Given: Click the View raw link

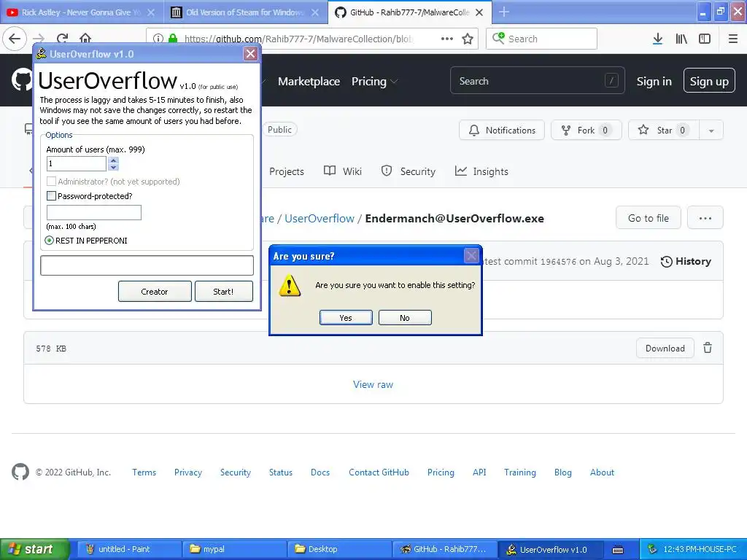Looking at the screenshot, I should [373, 385].
